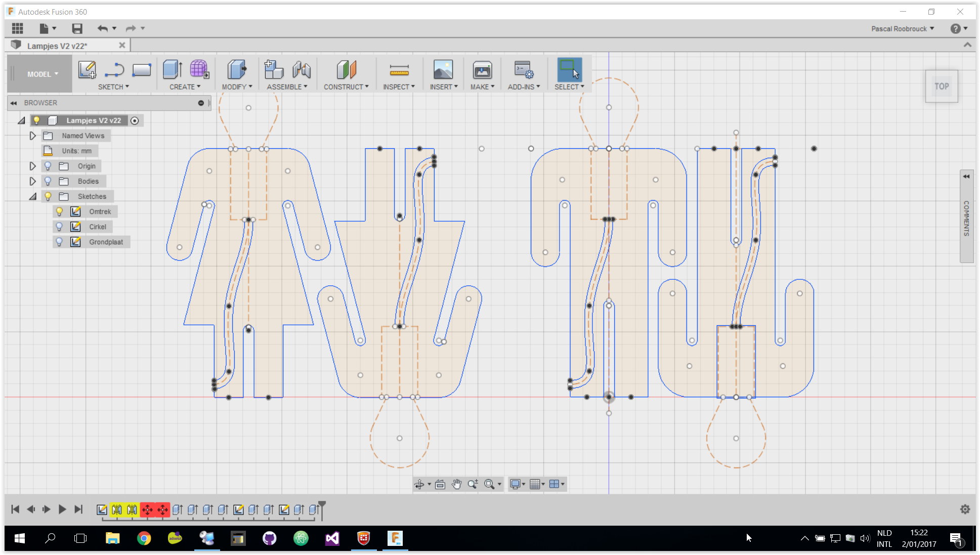This screenshot has height=555, width=980.
Task: Open the data panel grid icon
Action: (18, 28)
